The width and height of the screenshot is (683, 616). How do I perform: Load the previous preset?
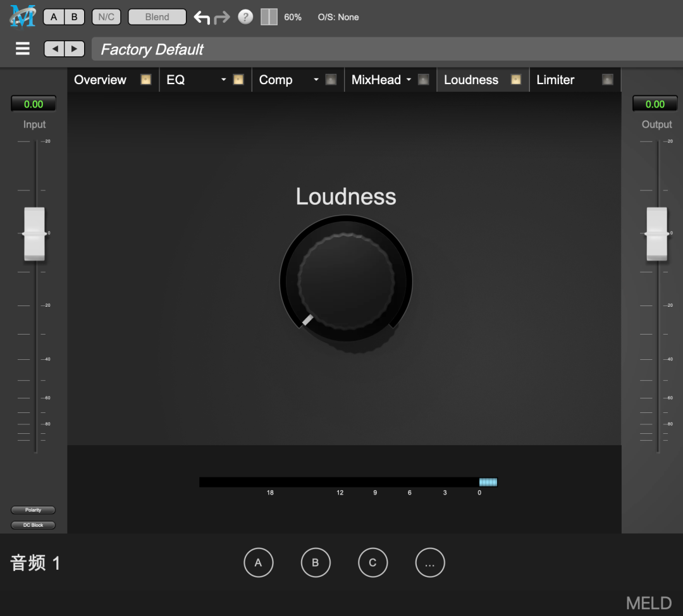[54, 49]
